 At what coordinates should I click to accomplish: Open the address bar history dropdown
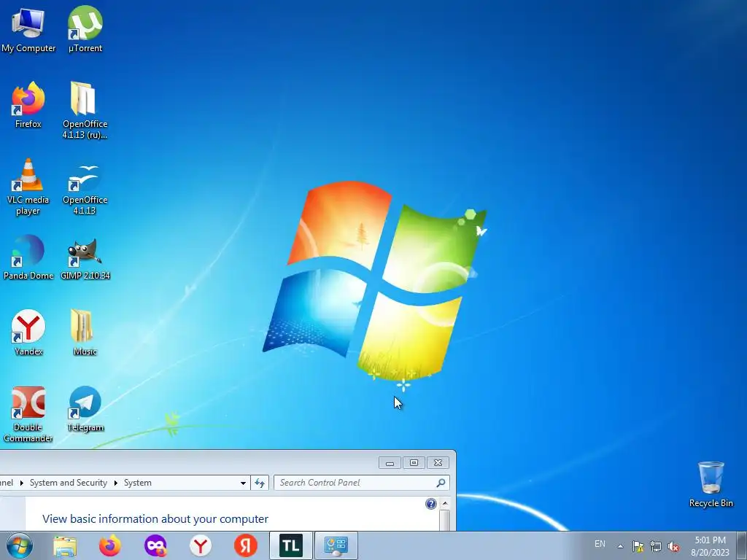coord(243,483)
